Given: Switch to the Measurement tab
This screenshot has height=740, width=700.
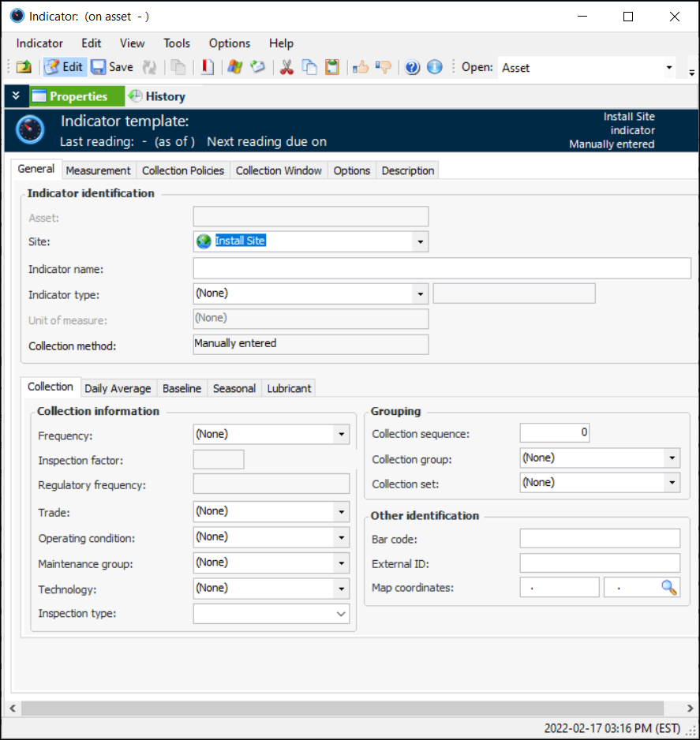Looking at the screenshot, I should click(x=98, y=170).
